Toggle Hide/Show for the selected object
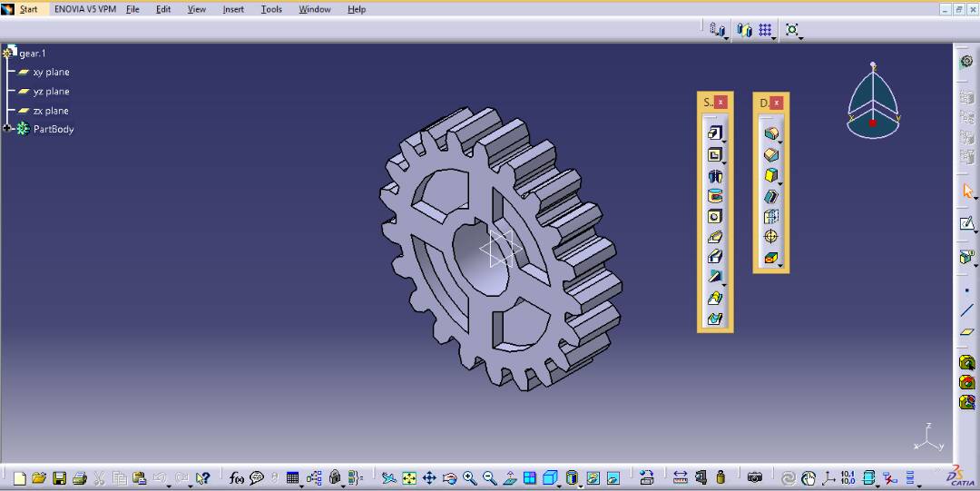The height and width of the screenshot is (491, 980). (593, 477)
